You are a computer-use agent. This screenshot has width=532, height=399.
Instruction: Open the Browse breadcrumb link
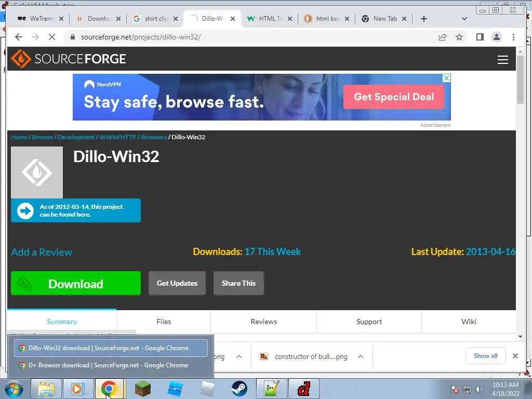[43, 137]
